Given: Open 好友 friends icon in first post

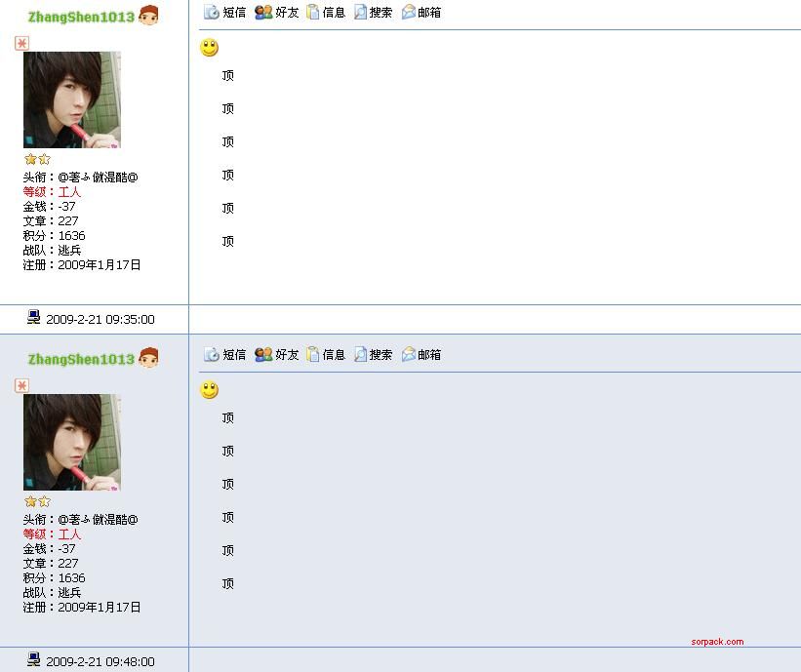Looking at the screenshot, I should [x=263, y=12].
